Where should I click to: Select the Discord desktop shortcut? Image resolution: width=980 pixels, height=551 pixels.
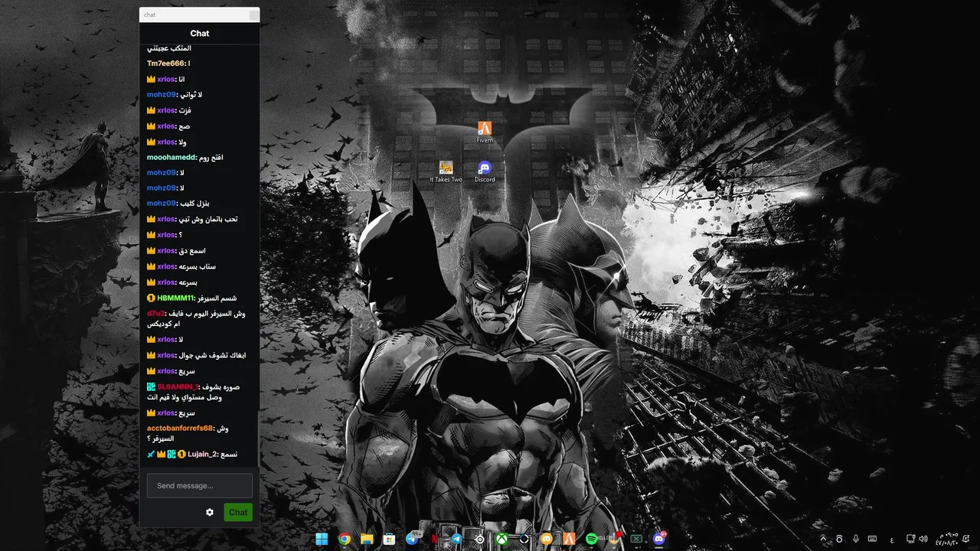point(485,171)
